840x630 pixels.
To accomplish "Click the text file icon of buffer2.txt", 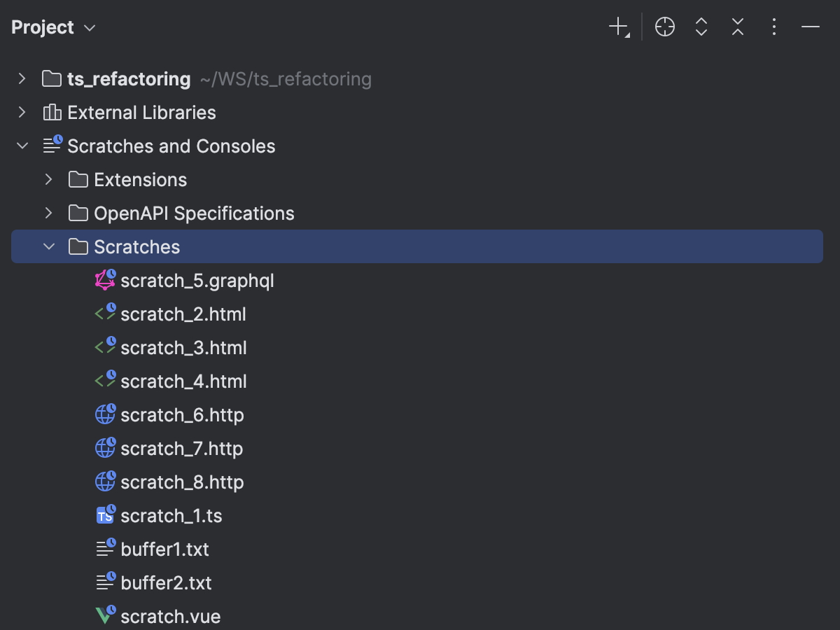I will pos(105,582).
